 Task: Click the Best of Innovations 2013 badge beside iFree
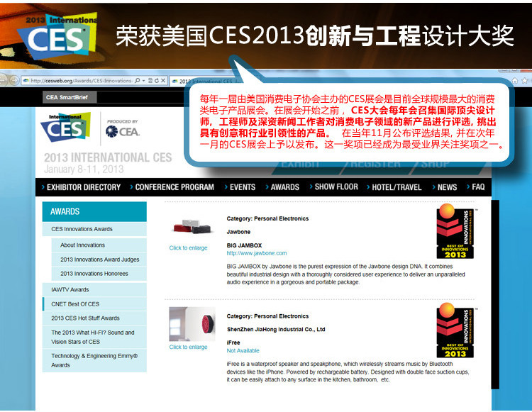[x=455, y=330]
